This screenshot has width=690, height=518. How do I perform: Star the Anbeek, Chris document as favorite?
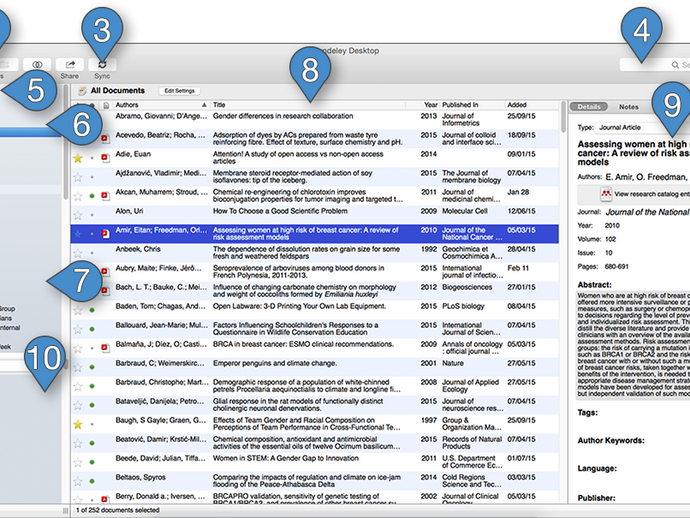pyautogui.click(x=78, y=253)
